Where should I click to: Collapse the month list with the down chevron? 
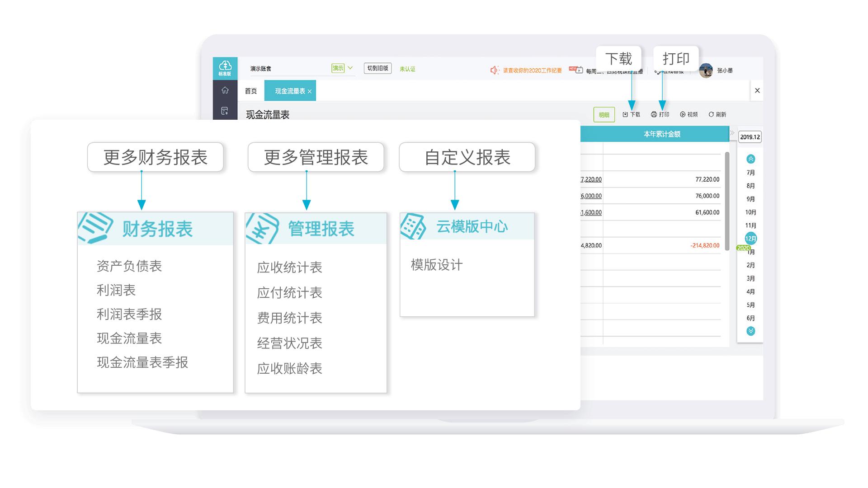pyautogui.click(x=750, y=331)
